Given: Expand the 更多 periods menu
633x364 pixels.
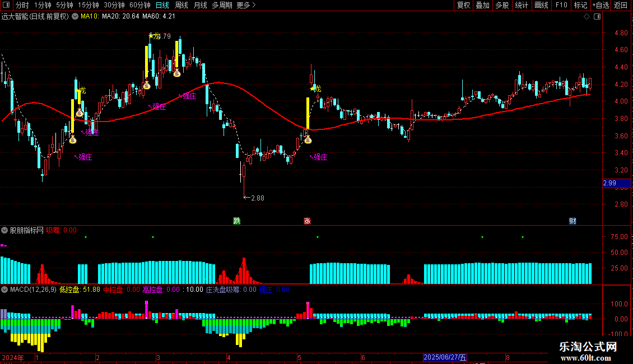Looking at the screenshot, I should tap(246, 5).
